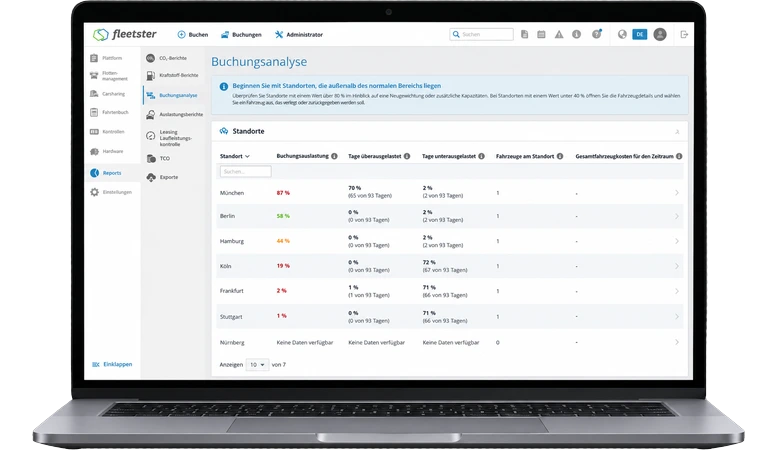Expand the Frankfurt row chevron
777x450 pixels.
(677, 291)
